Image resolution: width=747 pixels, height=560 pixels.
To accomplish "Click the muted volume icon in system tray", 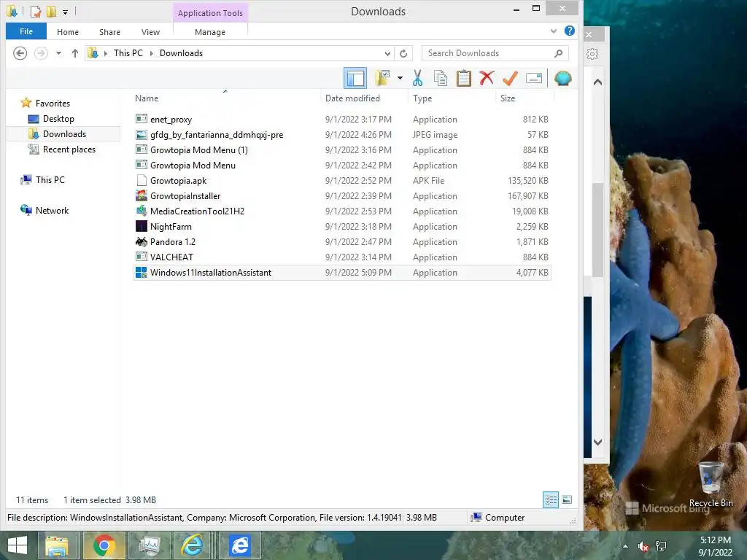I will (x=643, y=546).
